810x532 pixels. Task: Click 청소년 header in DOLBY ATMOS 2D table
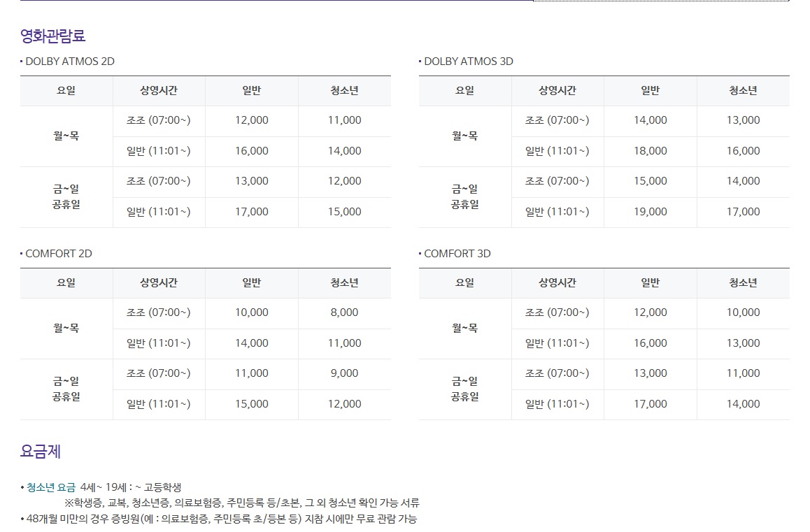[345, 90]
